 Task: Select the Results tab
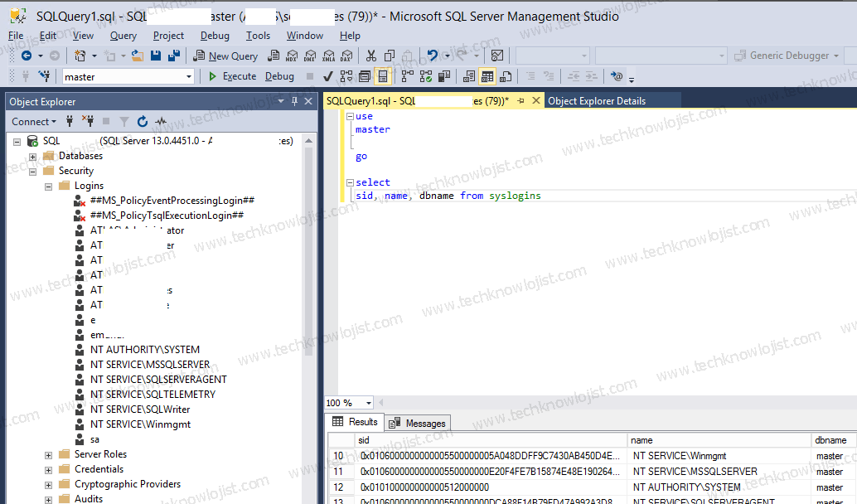pos(355,422)
